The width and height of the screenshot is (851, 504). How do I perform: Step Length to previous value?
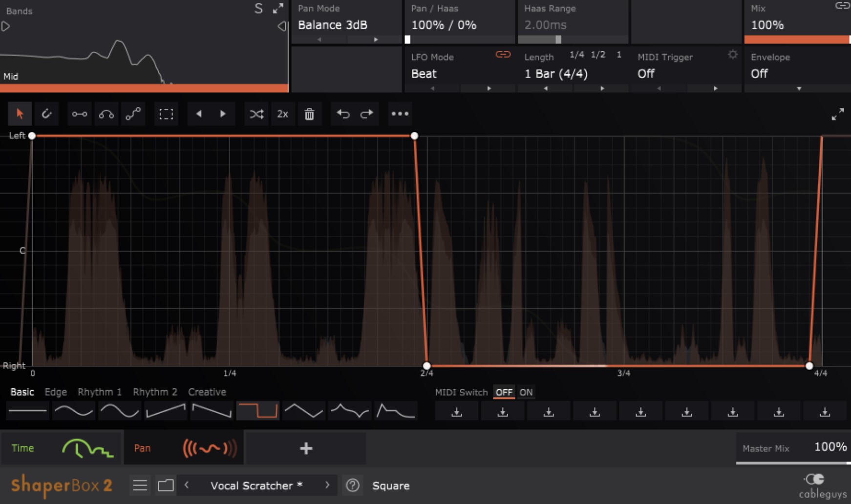tap(546, 88)
